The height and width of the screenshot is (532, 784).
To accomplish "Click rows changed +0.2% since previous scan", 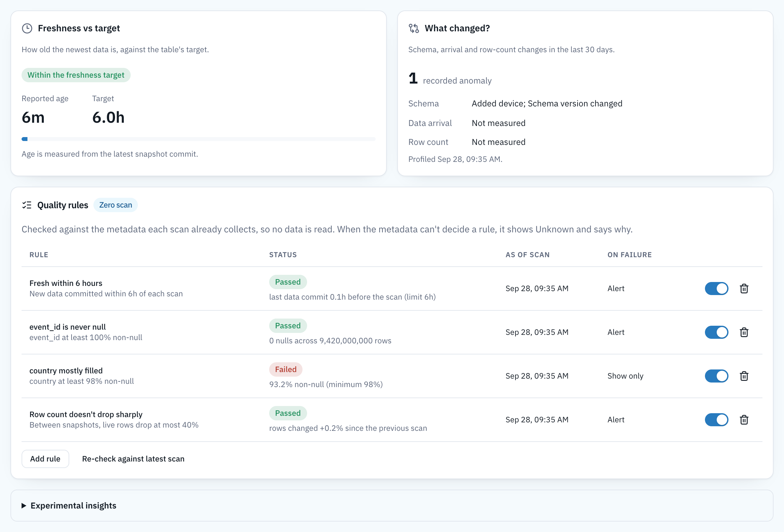I will coord(348,428).
